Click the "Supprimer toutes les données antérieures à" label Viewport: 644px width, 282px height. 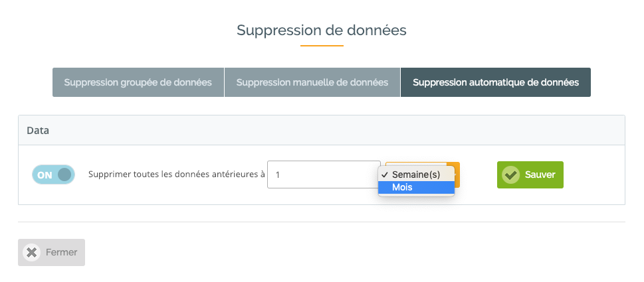(x=177, y=175)
